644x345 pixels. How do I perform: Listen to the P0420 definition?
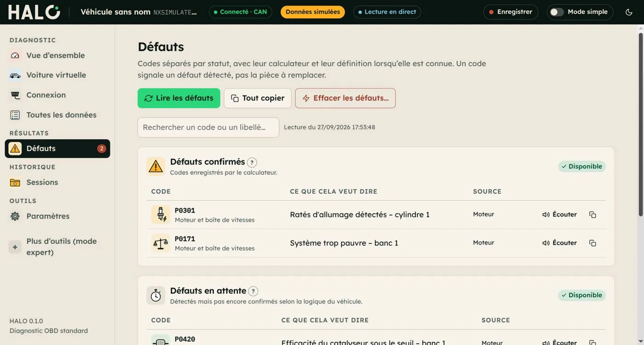tap(559, 342)
